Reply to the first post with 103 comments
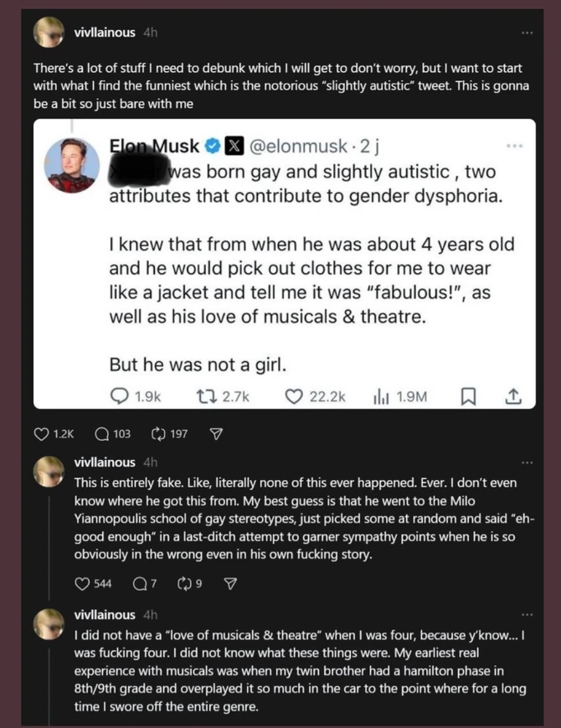 pos(101,434)
